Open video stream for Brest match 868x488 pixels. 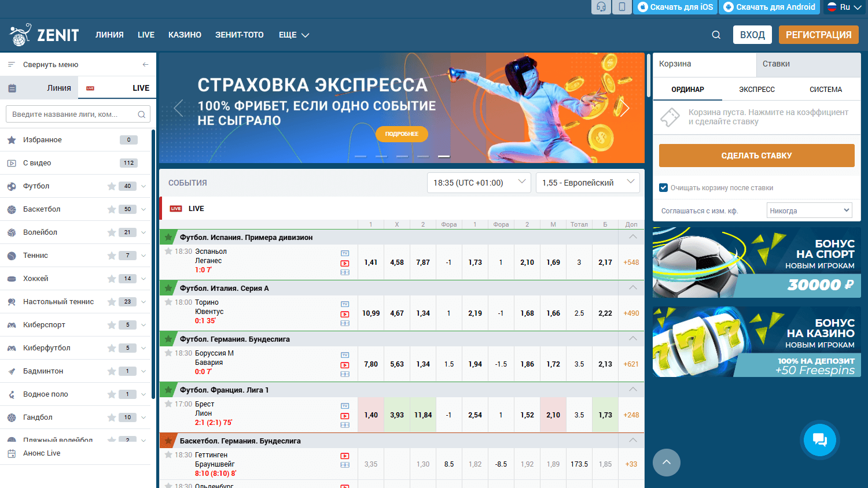click(x=345, y=416)
